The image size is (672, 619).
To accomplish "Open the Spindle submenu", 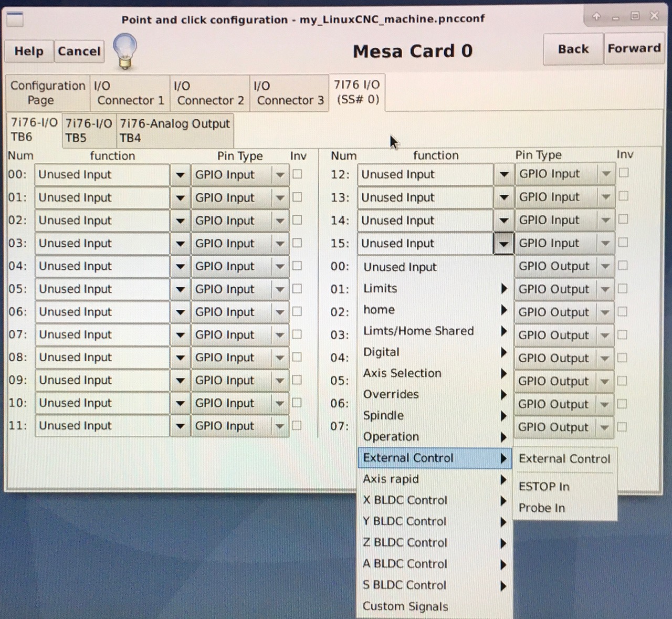I will tap(434, 416).
